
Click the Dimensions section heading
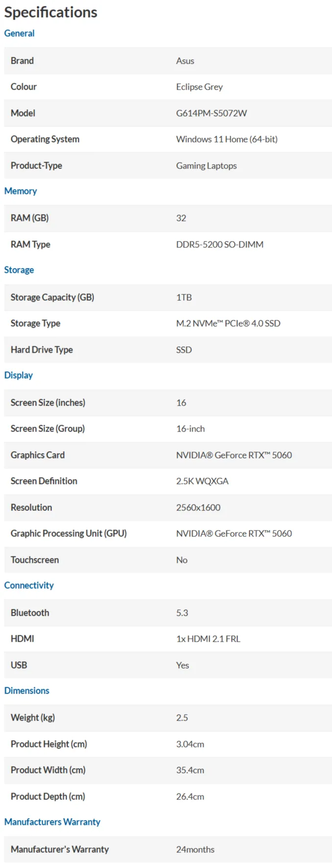pos(27,691)
